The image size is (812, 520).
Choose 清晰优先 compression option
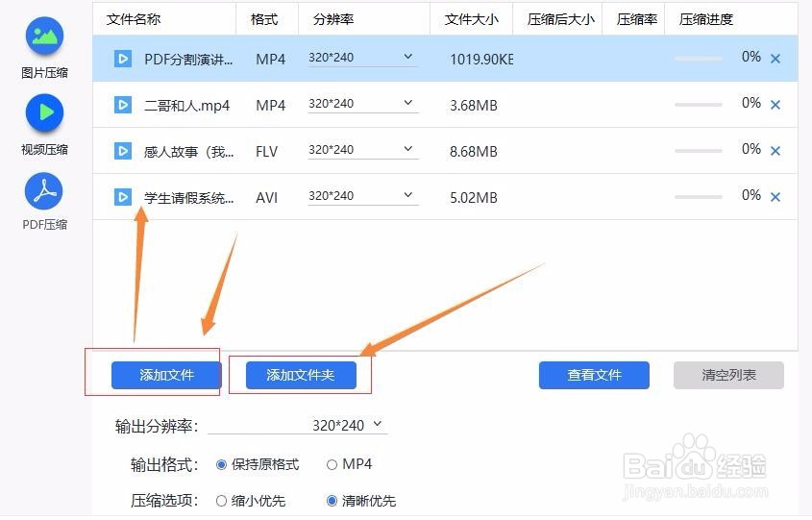(332, 501)
